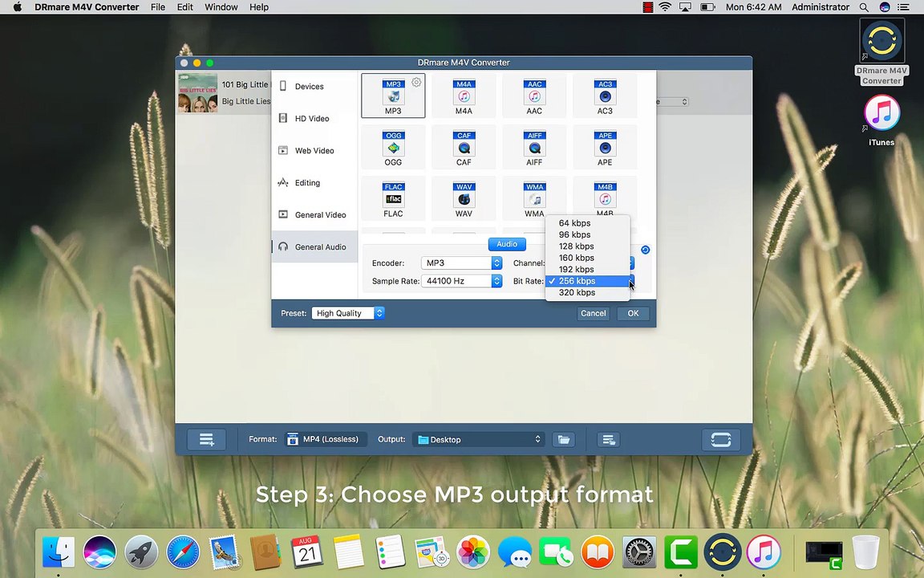924x578 pixels.
Task: Open the Help menu
Action: [x=259, y=7]
